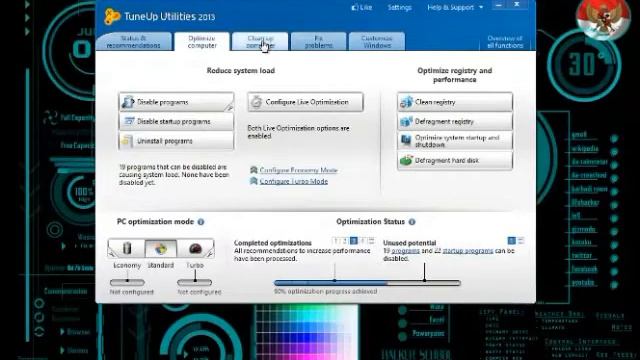Switch to Turbo mode
This screenshot has height=360, width=640.
(195, 249)
